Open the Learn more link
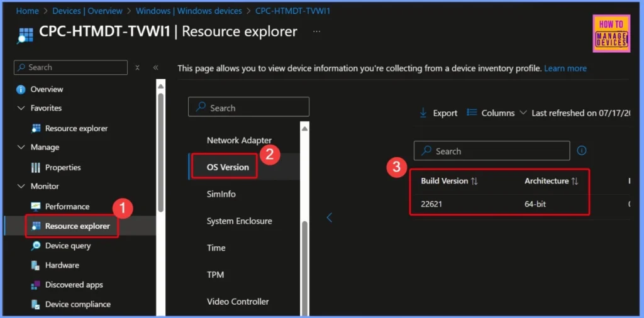The image size is (644, 318). (x=565, y=69)
